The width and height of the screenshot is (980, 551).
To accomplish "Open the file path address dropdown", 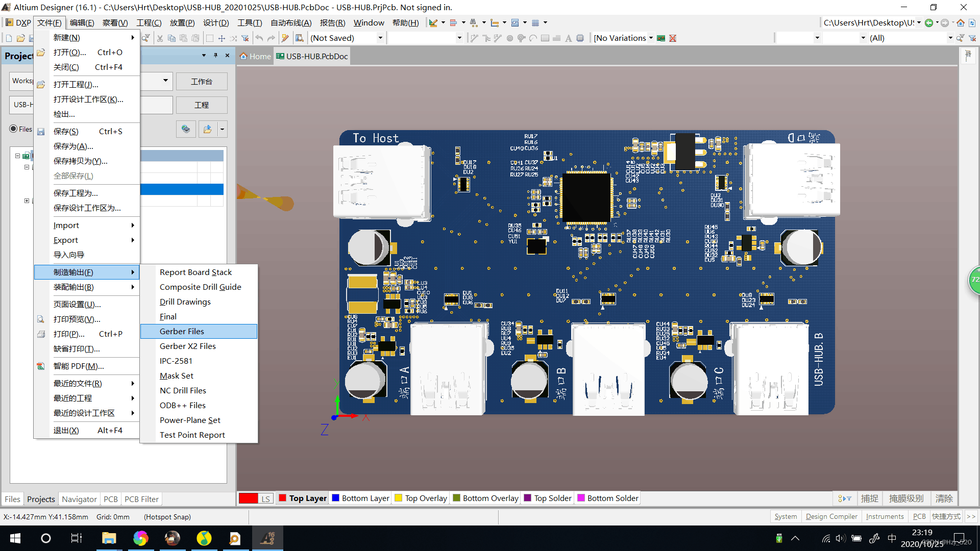I will [919, 23].
